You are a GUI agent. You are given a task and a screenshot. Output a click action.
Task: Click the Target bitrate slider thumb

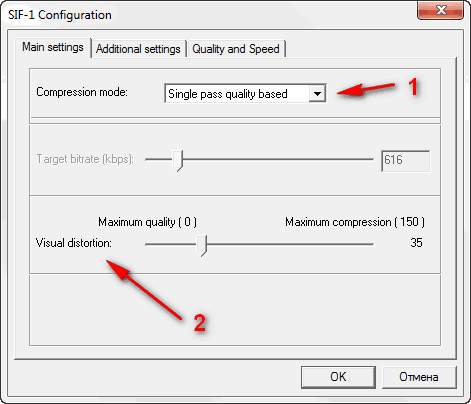177,161
